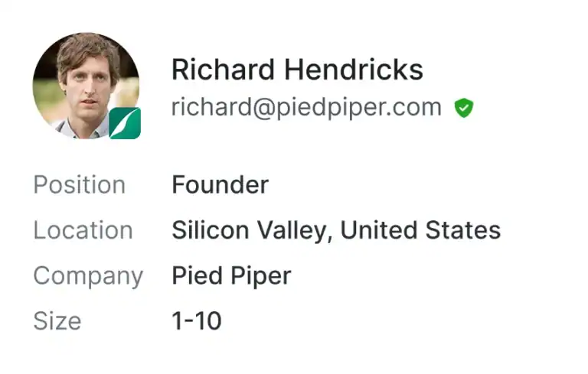
Task: Select the Silicon Valley location text
Action: tap(252, 230)
